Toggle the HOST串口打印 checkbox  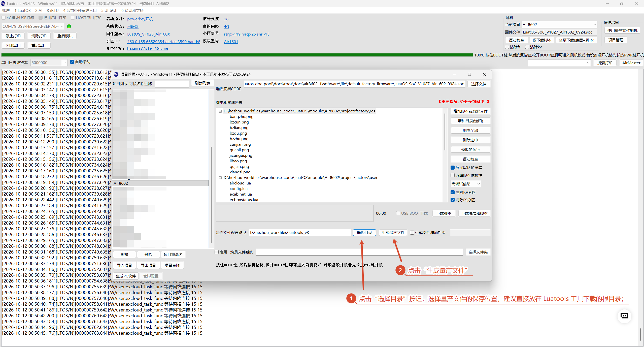73,18
